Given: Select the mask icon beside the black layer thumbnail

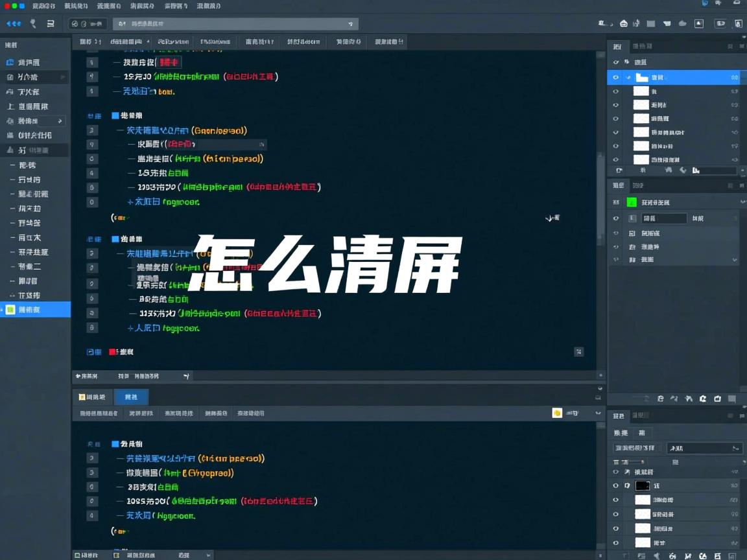Looking at the screenshot, I should (627, 485).
